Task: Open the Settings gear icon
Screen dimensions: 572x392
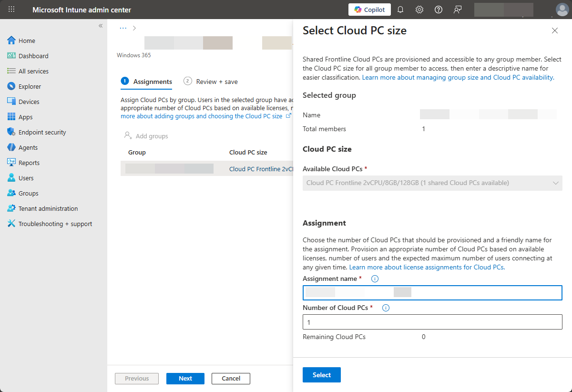Action: [x=419, y=10]
